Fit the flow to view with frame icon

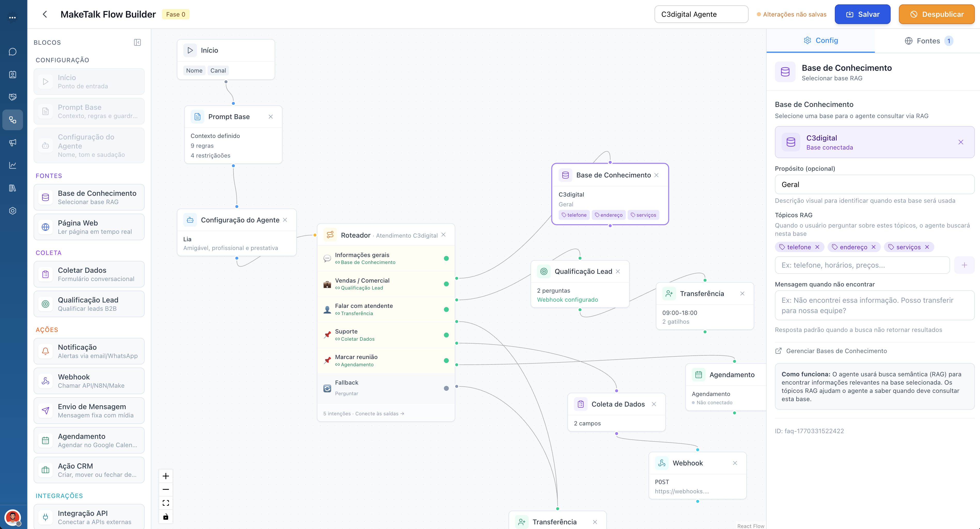(166, 502)
